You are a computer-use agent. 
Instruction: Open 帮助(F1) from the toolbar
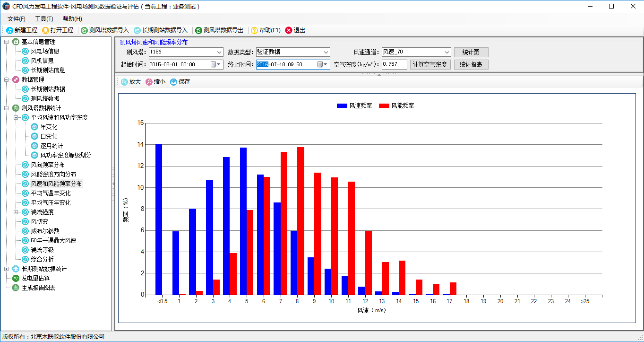click(266, 30)
